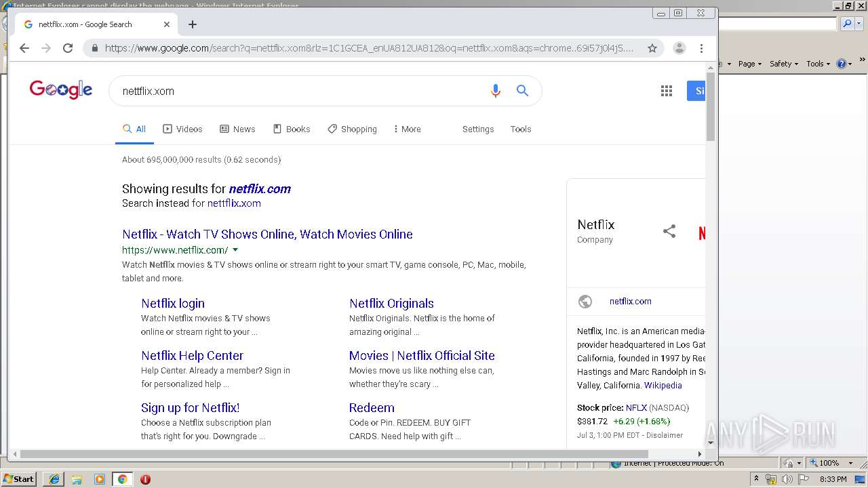The width and height of the screenshot is (868, 488).
Task: Click the Internet Explorer search magnifier button
Action: coord(847,24)
